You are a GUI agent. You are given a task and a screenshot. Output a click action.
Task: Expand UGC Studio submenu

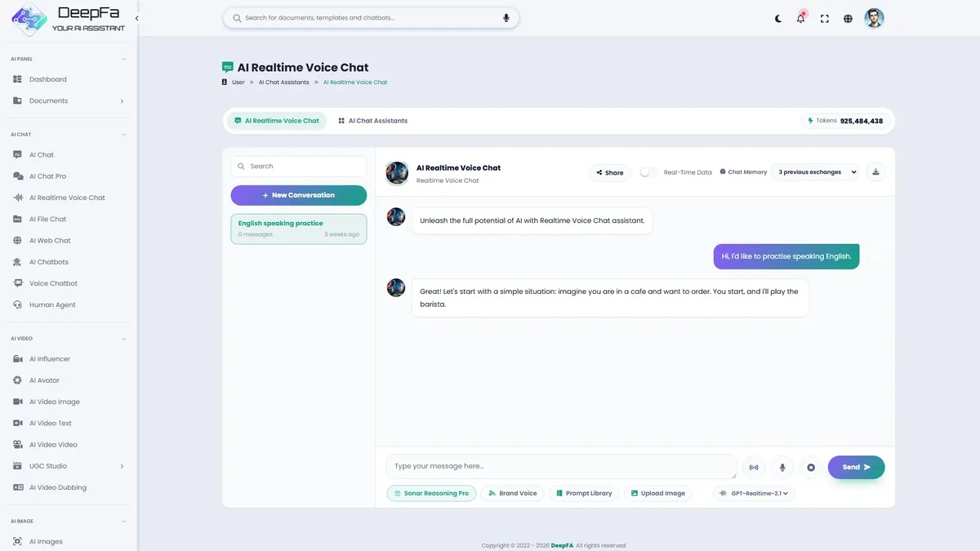[x=69, y=466]
